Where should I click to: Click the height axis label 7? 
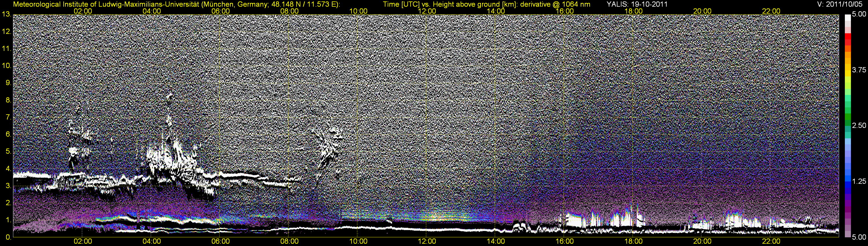(8, 117)
